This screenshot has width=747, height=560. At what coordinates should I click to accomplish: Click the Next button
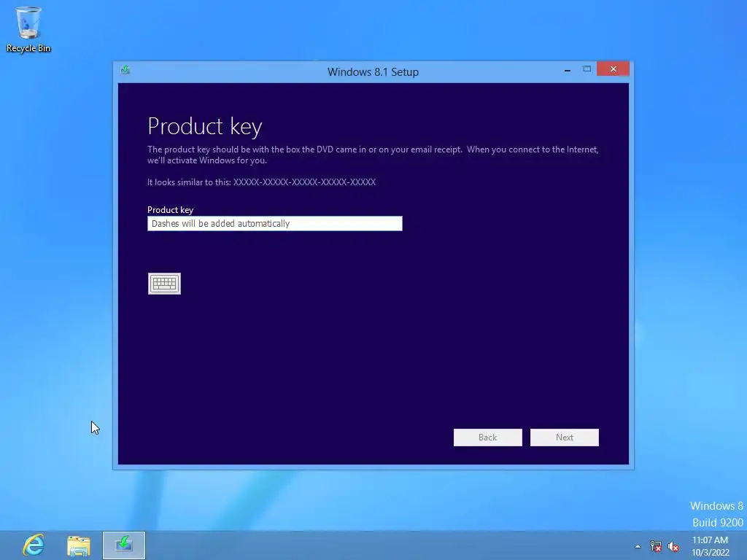click(565, 437)
